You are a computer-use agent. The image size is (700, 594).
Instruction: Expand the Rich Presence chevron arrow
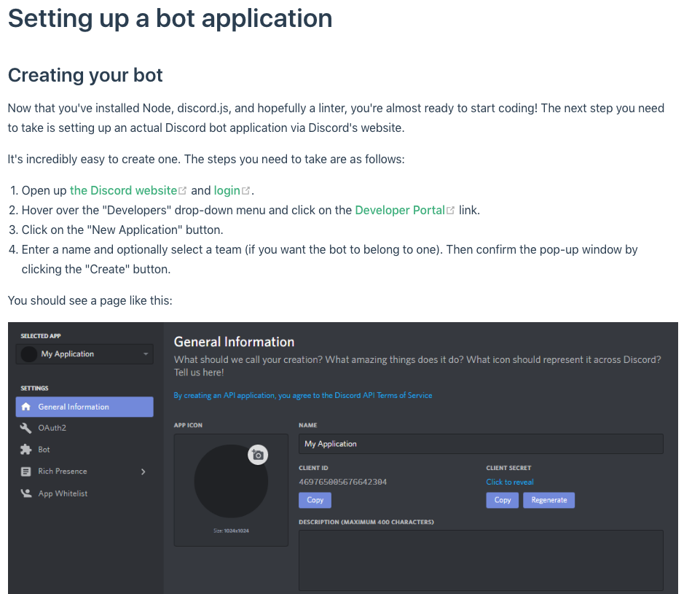pos(143,472)
